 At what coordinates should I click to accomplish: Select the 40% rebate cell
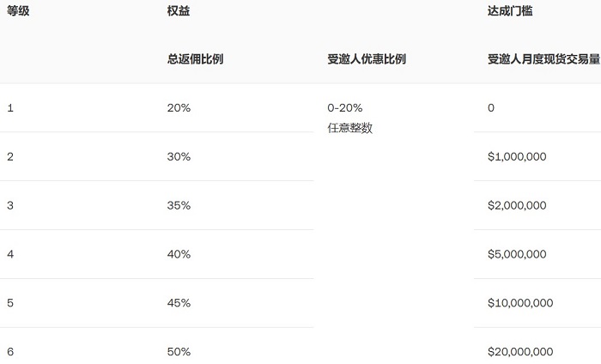point(179,254)
